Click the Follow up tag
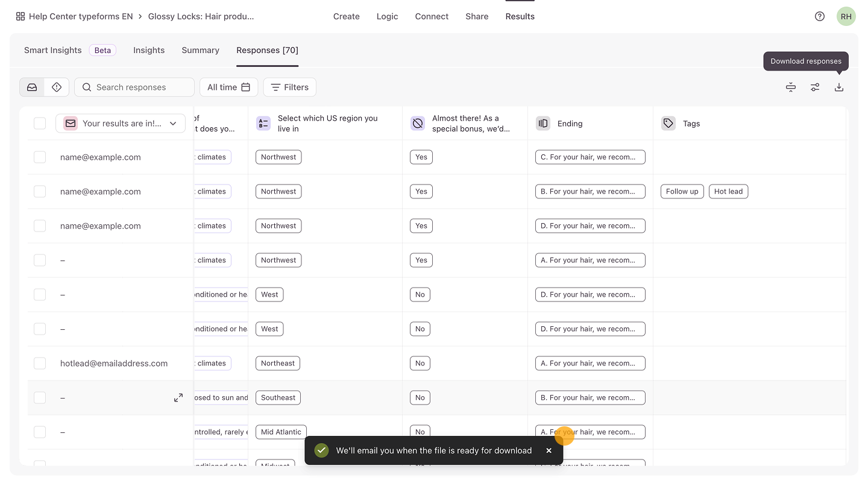 click(682, 192)
